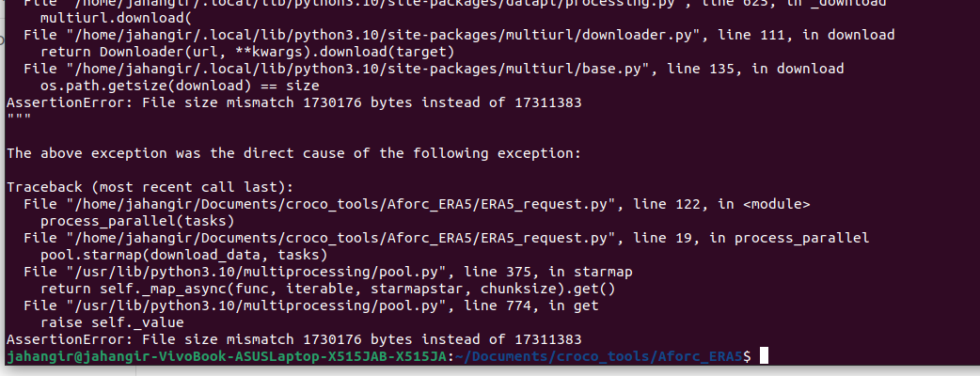Screen dimensions: 980x376
Task: Click the green jahangir@jahangir-VivoBook username in the prompt
Action: (x=227, y=356)
